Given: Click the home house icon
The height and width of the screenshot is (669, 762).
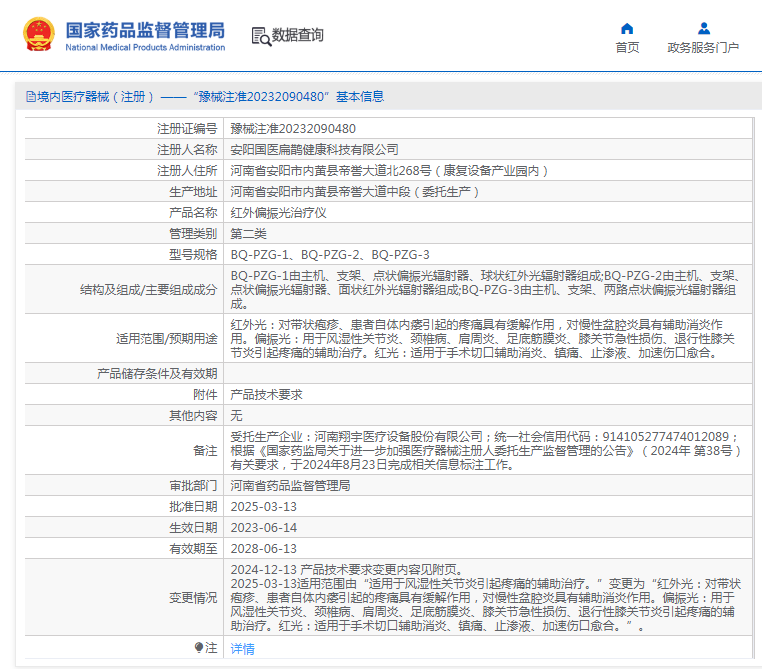Looking at the screenshot, I should click(x=627, y=29).
